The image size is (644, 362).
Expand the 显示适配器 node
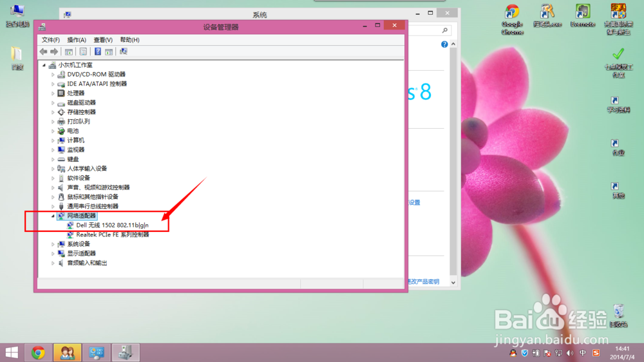tap(53, 254)
